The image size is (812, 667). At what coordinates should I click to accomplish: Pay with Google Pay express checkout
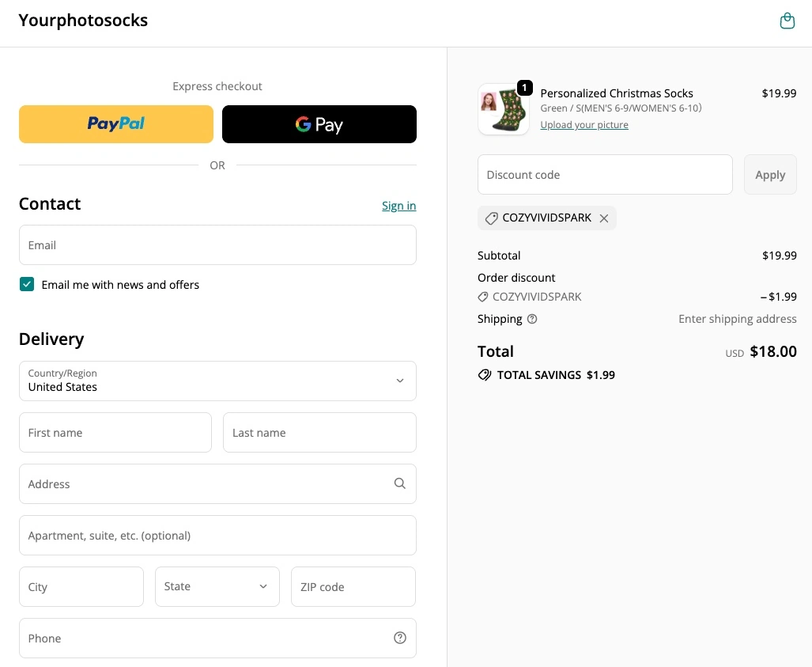[x=319, y=124]
